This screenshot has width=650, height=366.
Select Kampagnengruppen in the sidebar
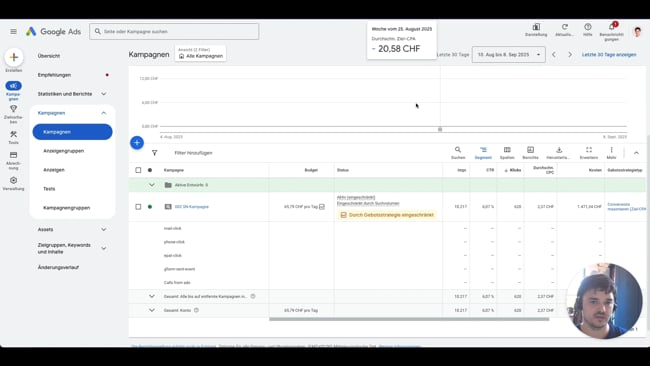tap(66, 208)
